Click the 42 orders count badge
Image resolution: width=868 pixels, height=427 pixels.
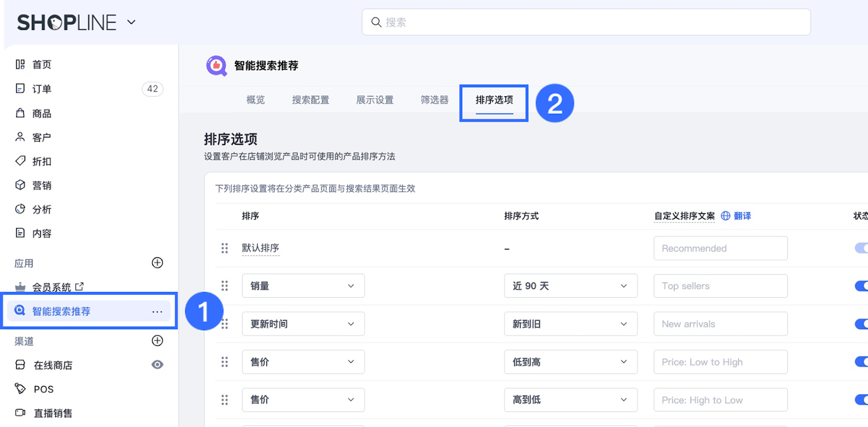coord(152,88)
